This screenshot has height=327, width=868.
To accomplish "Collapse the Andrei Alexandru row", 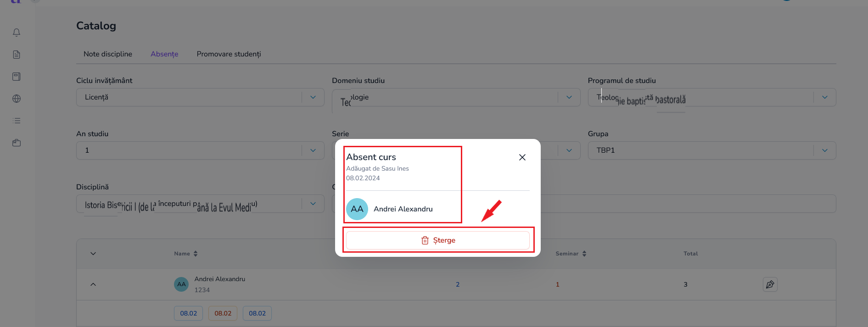I will click(x=93, y=284).
